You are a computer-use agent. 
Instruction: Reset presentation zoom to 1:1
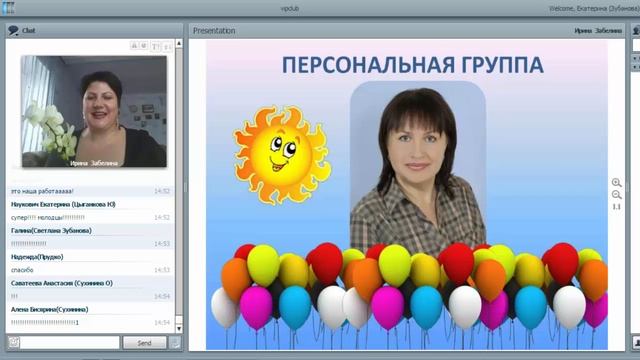coord(616,207)
